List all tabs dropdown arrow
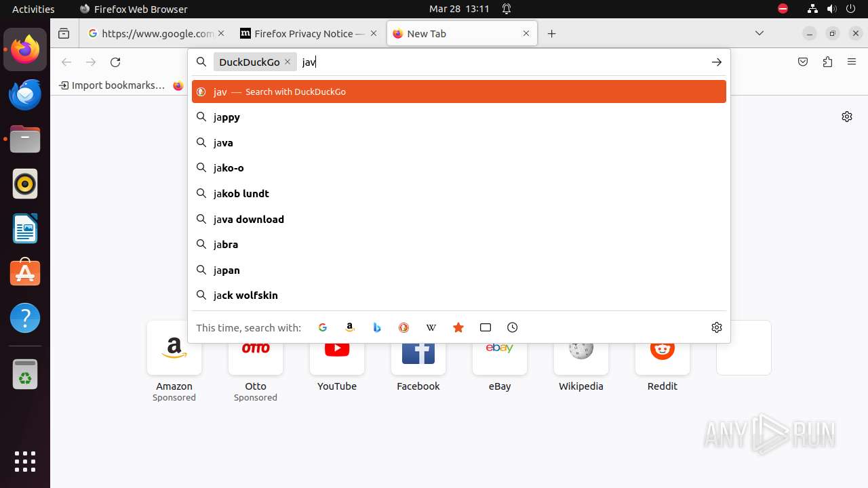The width and height of the screenshot is (868, 488). point(759,33)
